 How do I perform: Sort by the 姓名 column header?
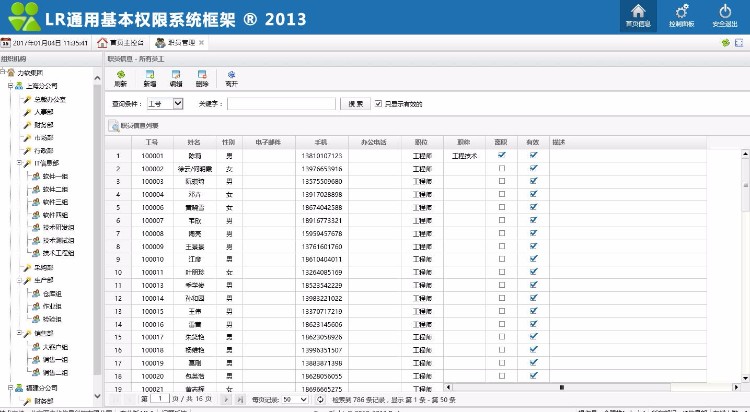(x=194, y=142)
